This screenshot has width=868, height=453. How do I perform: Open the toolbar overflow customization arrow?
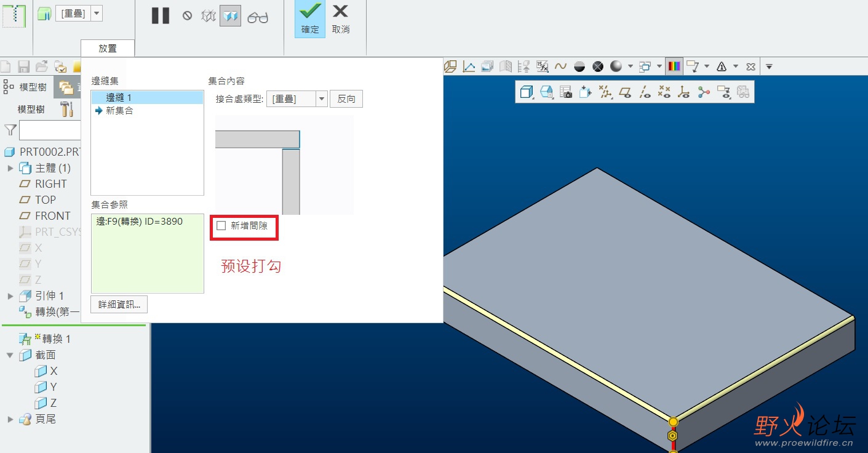[x=769, y=66]
